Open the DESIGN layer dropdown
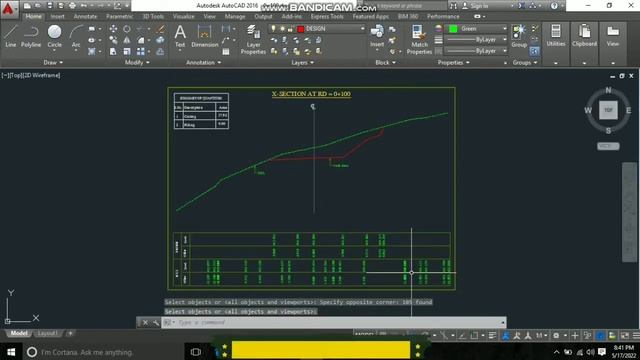This screenshot has width=640, height=360. click(362, 29)
